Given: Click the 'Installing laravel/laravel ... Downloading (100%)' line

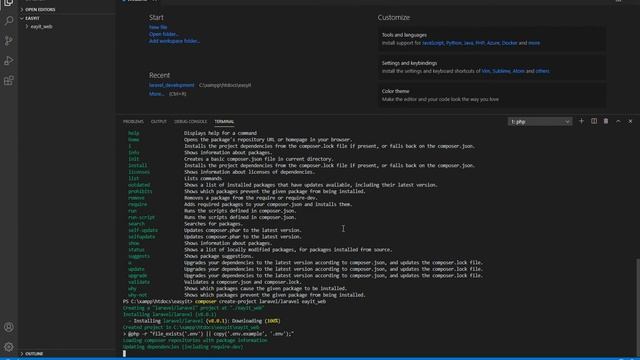Looking at the screenshot, I should coord(204,321).
